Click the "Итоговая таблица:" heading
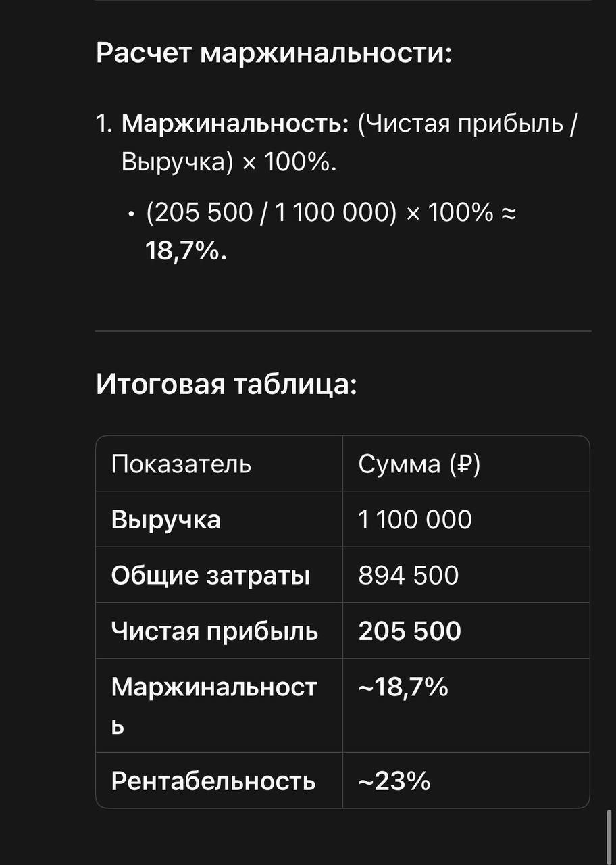The image size is (616, 865). point(226,385)
